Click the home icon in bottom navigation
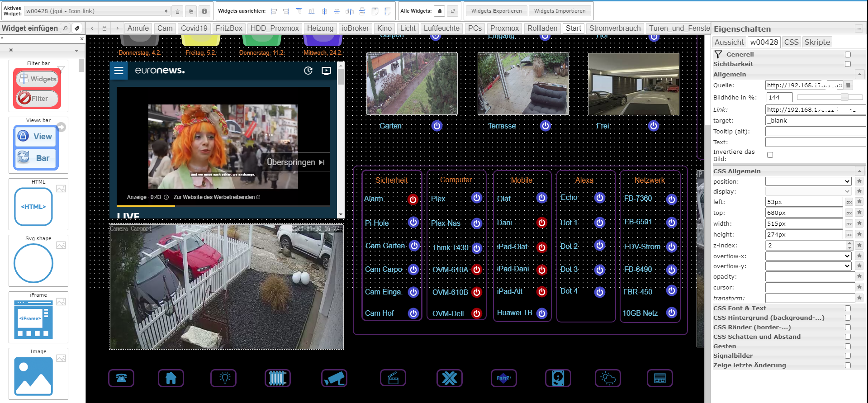 click(171, 378)
